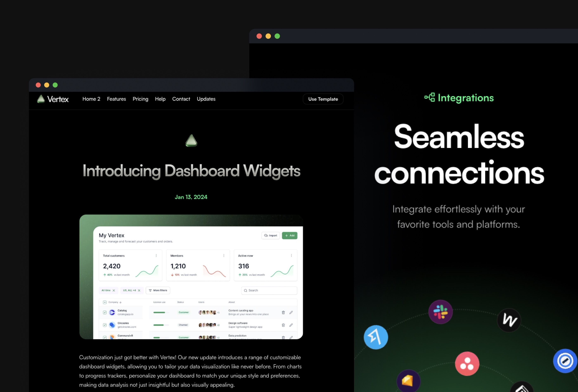Viewport: 578px width, 392px height.
Task: Click the Catalog company checkbox
Action: pyautogui.click(x=105, y=313)
